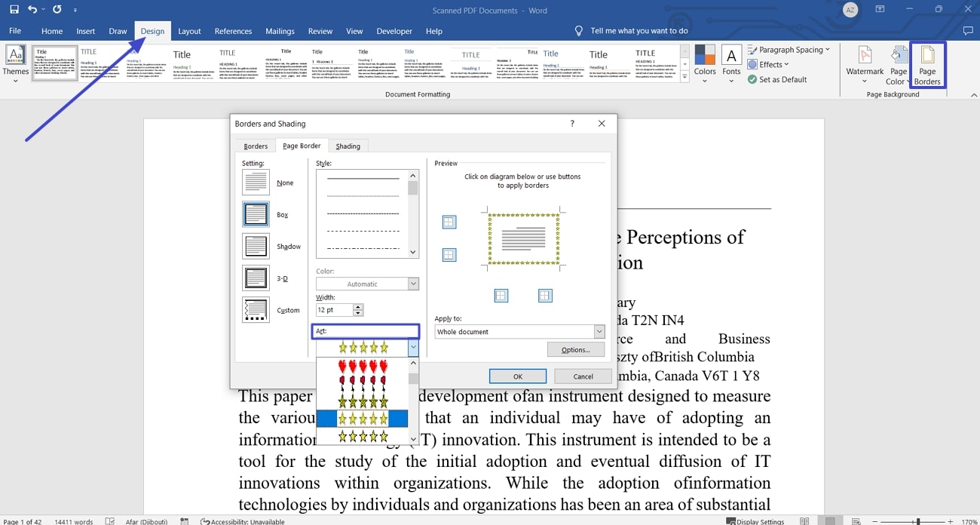Click the Save icon in title bar
Screen dimensions: 980x525
14,10
